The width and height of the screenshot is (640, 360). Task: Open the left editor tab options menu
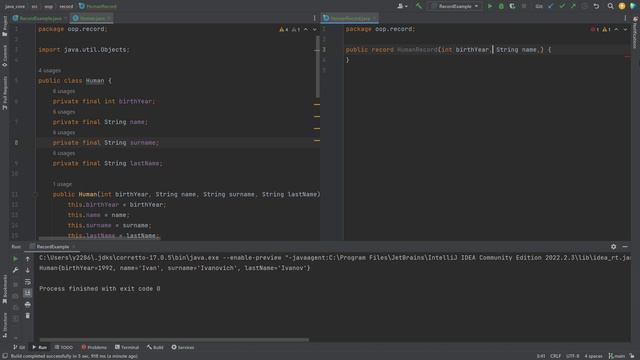click(314, 18)
